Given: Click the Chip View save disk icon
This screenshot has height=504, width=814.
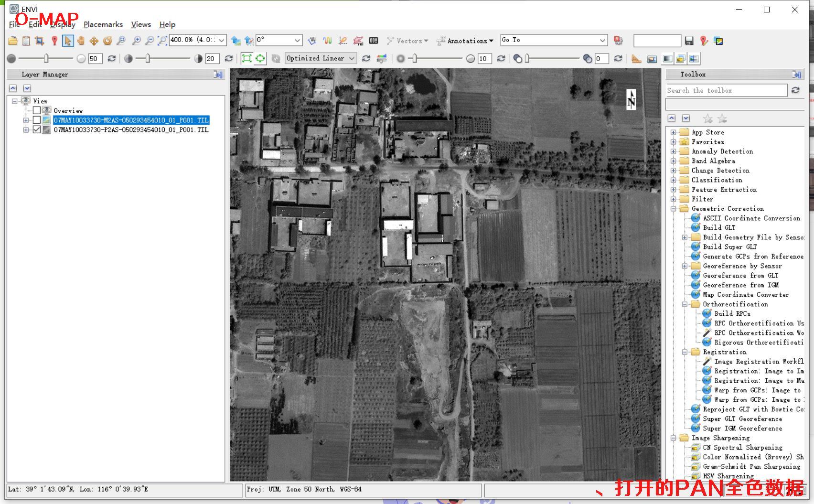Looking at the screenshot, I should 689,41.
